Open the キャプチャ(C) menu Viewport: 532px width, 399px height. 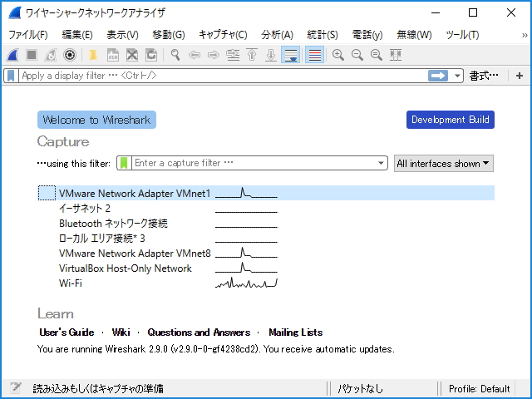click(x=223, y=35)
